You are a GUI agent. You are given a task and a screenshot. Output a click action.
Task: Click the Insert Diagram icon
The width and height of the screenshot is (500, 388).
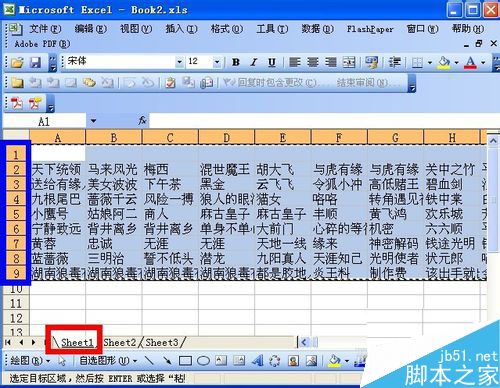[275, 360]
